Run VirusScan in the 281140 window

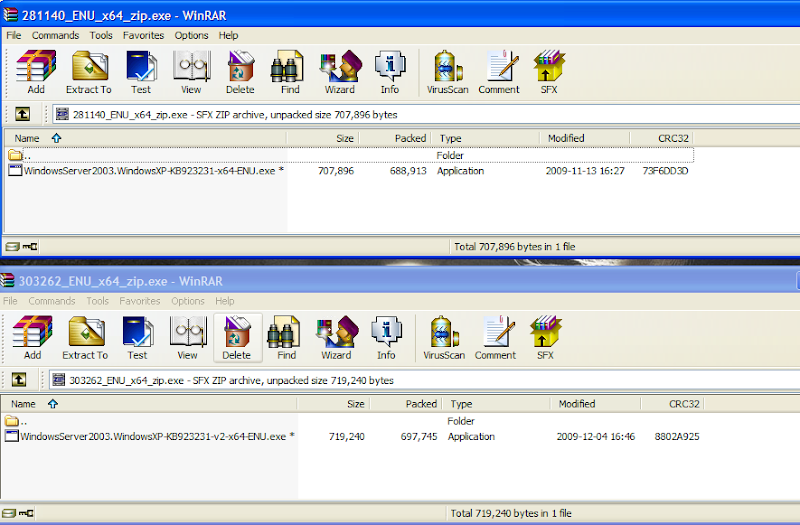click(x=447, y=72)
